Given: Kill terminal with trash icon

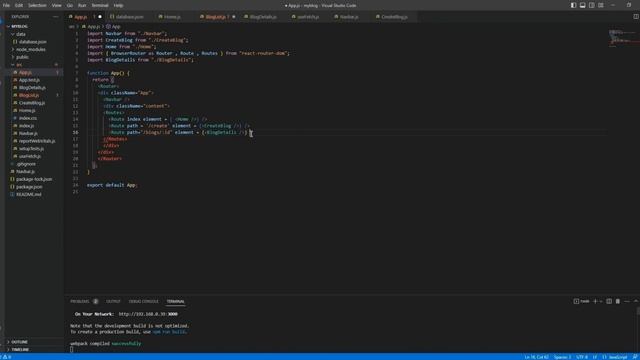Looking at the screenshot, I should (x=618, y=301).
